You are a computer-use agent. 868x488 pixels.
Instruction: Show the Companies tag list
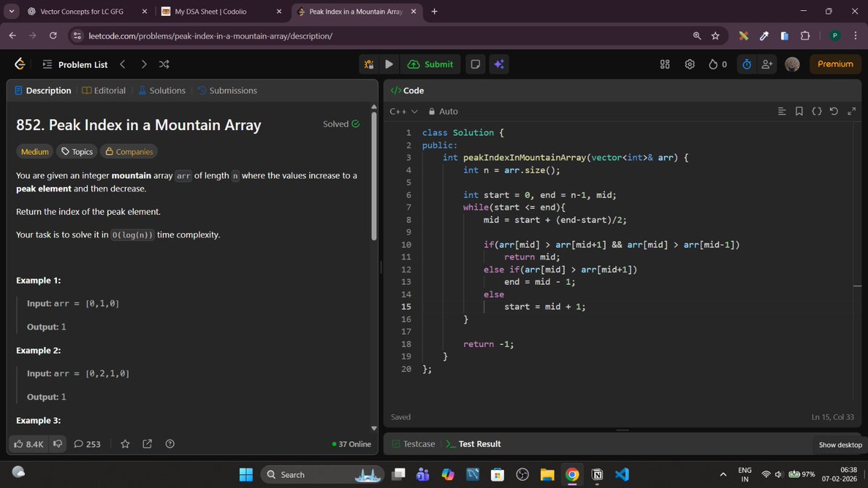[129, 152]
